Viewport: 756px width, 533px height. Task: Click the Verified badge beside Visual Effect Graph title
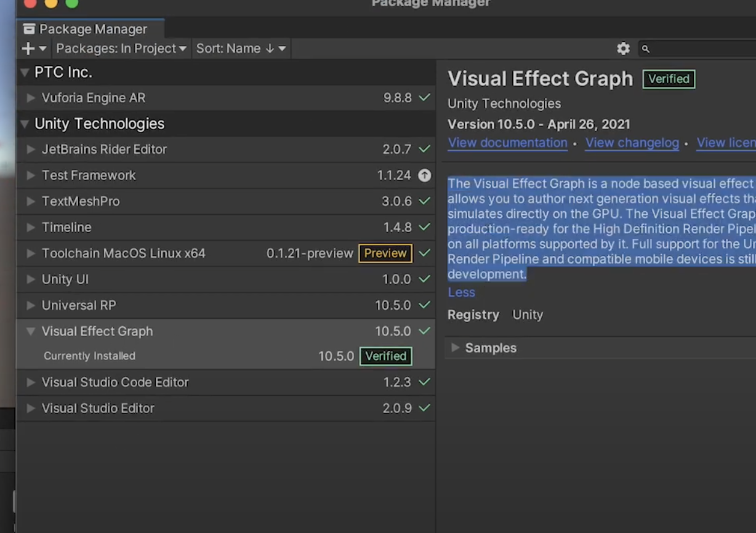pyautogui.click(x=669, y=79)
